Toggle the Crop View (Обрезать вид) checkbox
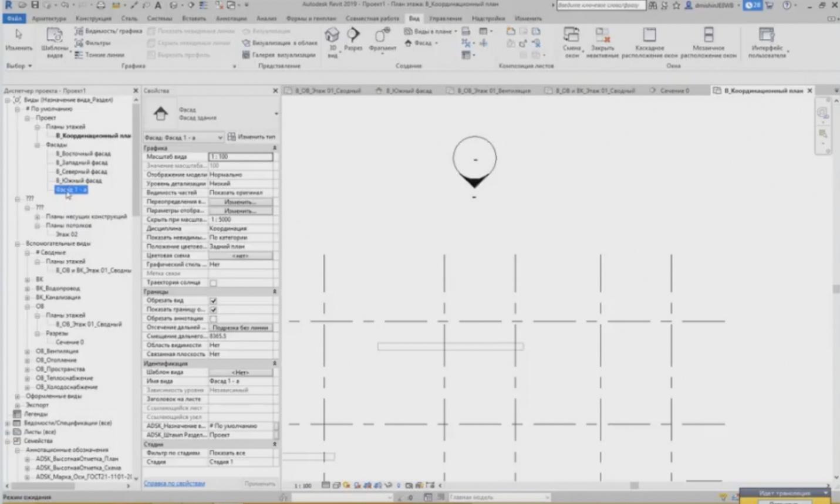 pyautogui.click(x=214, y=300)
